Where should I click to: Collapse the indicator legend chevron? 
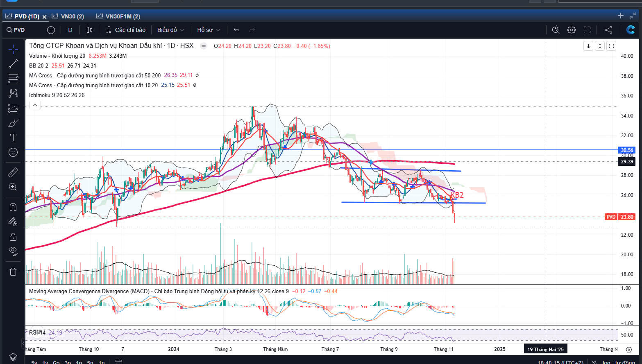tap(35, 105)
